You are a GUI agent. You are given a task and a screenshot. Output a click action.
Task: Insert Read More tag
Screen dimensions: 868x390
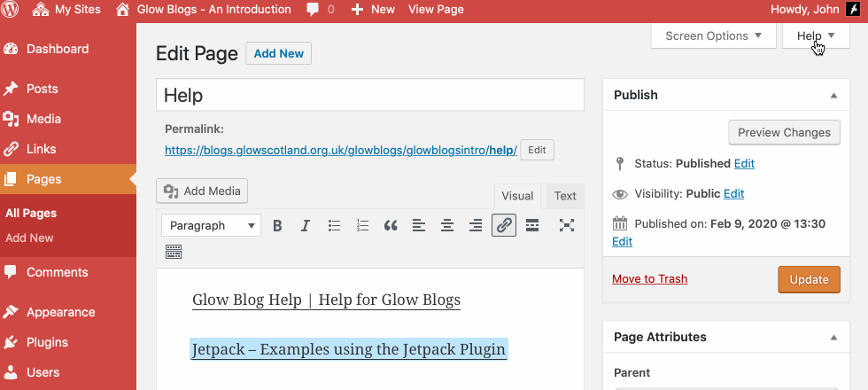[532, 225]
